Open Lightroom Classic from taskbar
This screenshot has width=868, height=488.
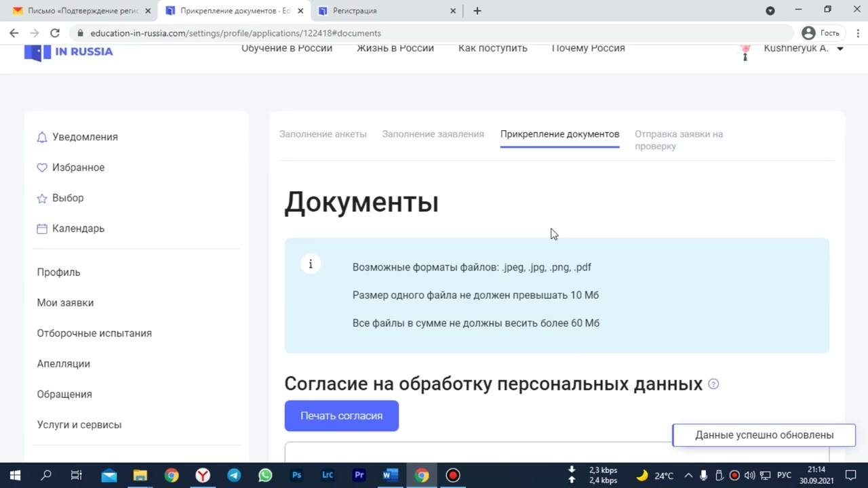tap(328, 475)
